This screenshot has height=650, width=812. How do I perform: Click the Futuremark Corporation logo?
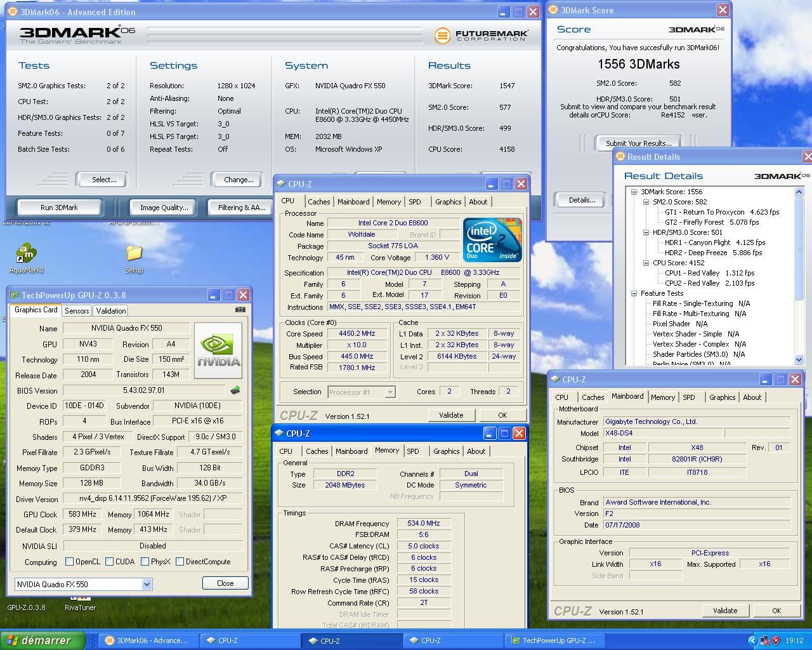click(x=480, y=36)
